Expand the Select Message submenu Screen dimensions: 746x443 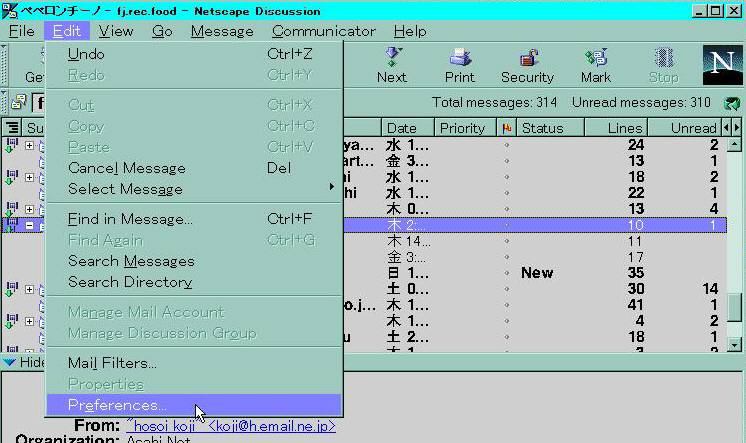(x=125, y=189)
